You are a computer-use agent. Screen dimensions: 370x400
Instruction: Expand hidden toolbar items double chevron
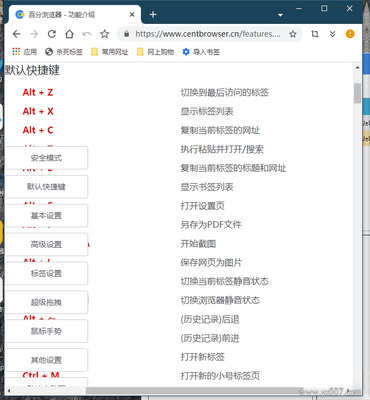[x=332, y=34]
